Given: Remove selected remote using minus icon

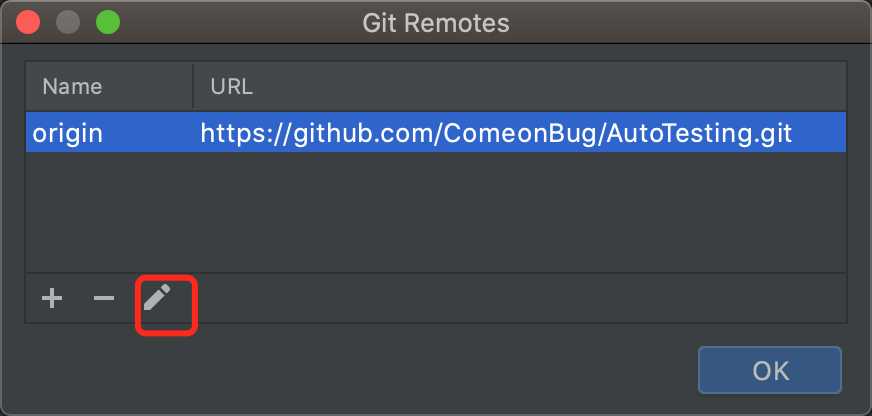Looking at the screenshot, I should (x=103, y=299).
